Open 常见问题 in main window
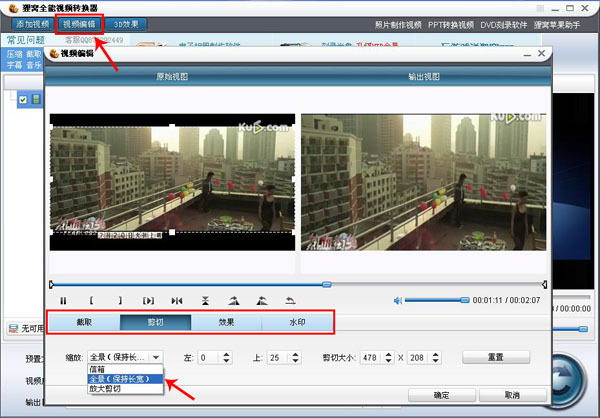Image resolution: width=600 pixels, height=418 pixels. (26, 40)
